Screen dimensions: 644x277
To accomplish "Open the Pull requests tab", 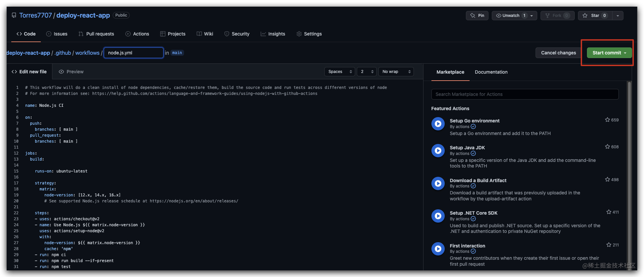I will [x=96, y=34].
